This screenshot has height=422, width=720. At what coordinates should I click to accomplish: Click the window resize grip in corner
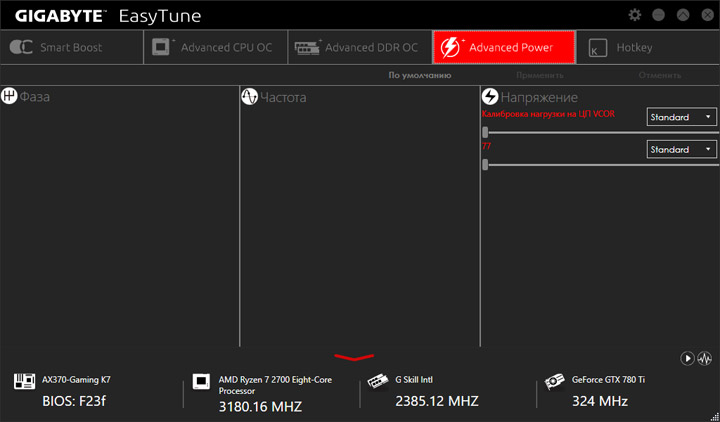pos(714,416)
